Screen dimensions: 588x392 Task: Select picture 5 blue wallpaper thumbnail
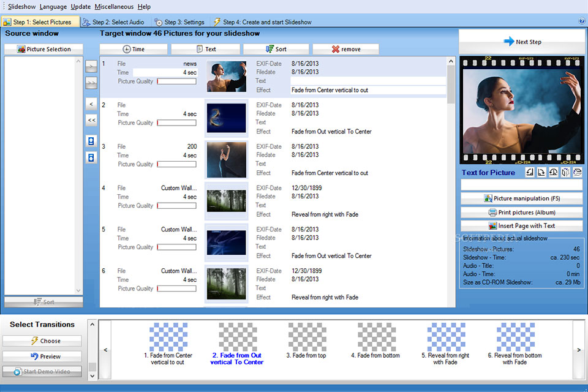(227, 243)
